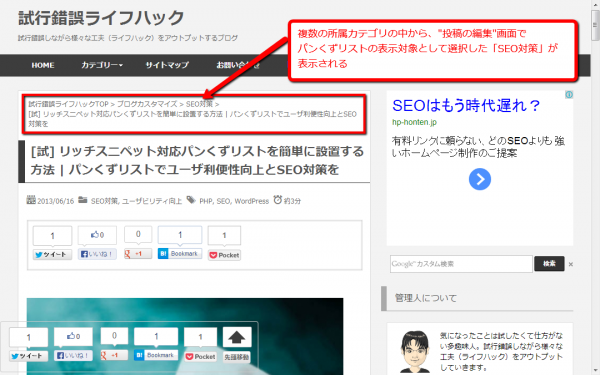
Task: Click breadcrumb link ブログカスタマイズ
Action: [147, 104]
